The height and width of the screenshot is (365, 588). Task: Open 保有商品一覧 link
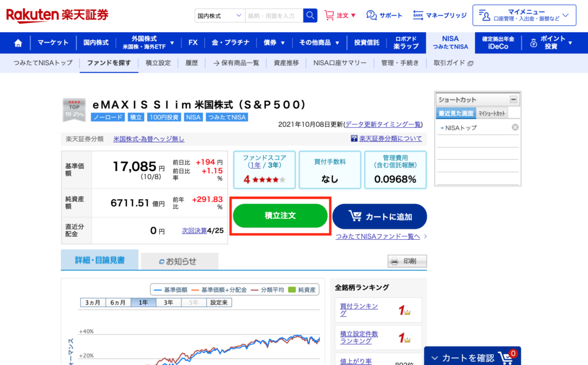pyautogui.click(x=236, y=63)
